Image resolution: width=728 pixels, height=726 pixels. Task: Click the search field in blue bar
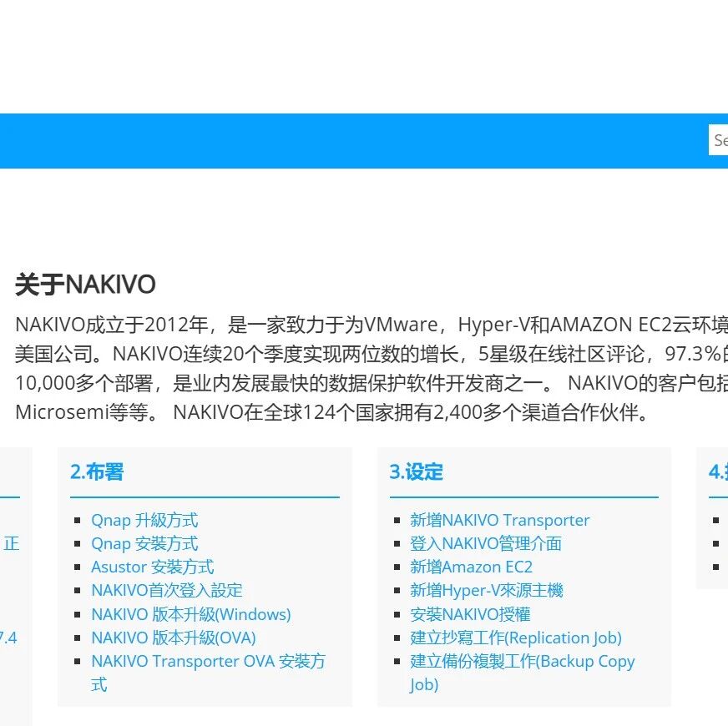(x=718, y=139)
